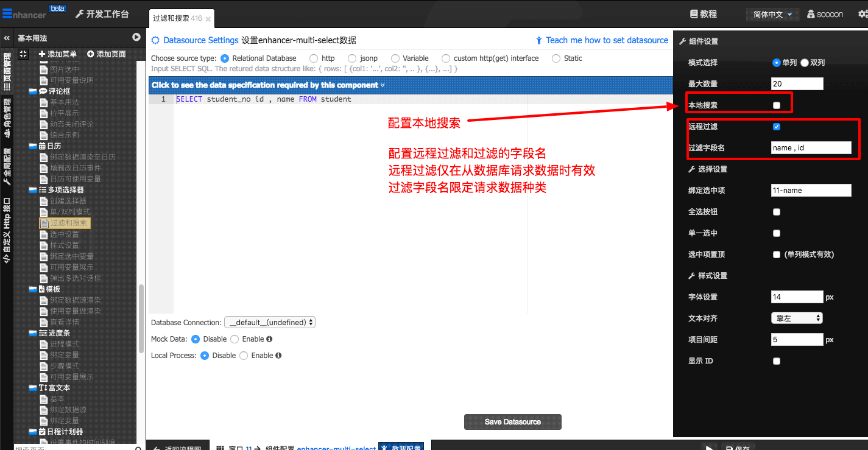This screenshot has width=868, height=450.
Task: Click the collapse-all tree icon beside 添加菜单
Action: coord(23,54)
